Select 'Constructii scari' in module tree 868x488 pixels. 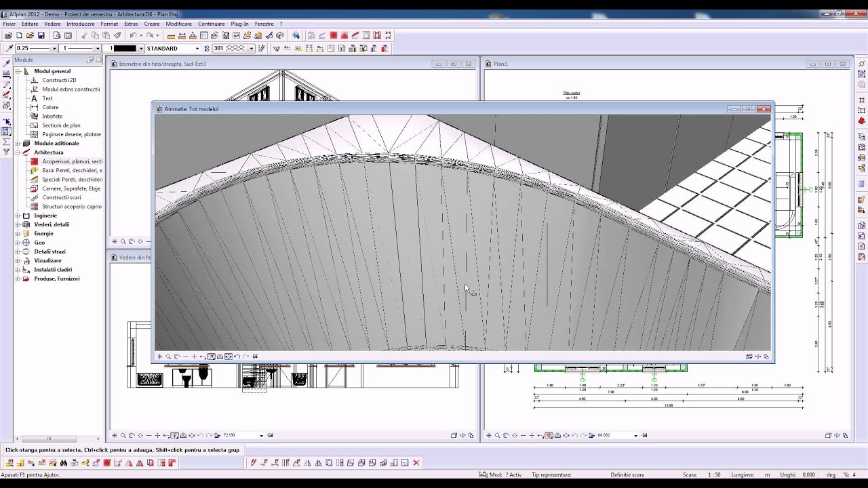(x=62, y=197)
